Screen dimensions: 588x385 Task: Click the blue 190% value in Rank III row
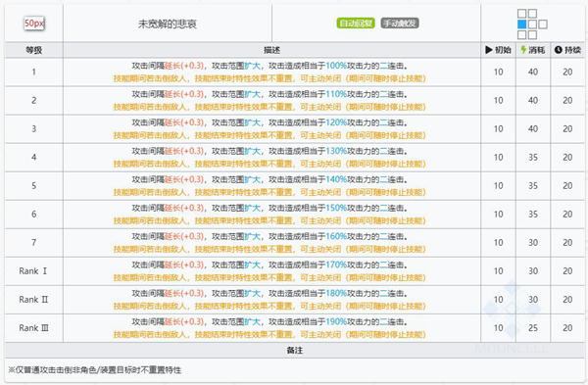[336, 322]
